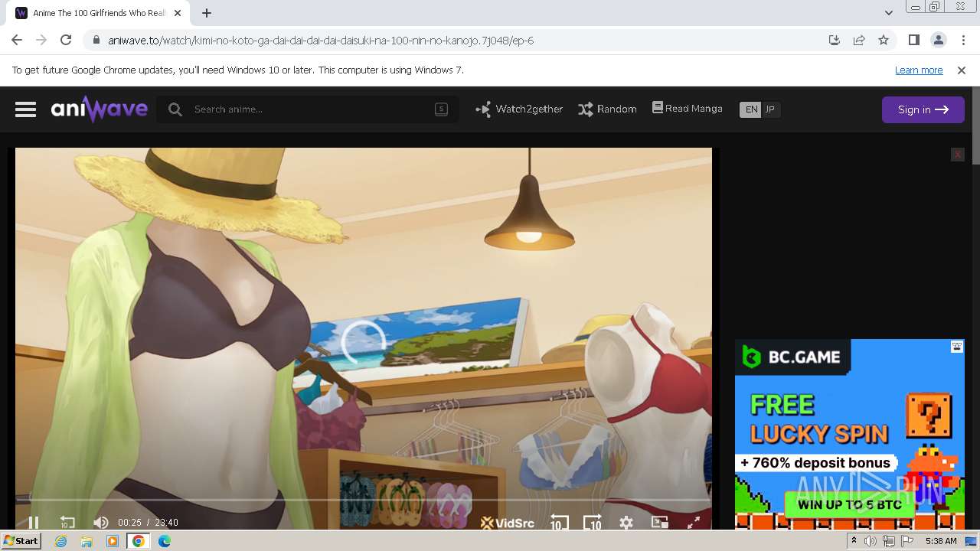Open the Windows Start menu
This screenshot has height=551, width=980.
(x=21, y=541)
